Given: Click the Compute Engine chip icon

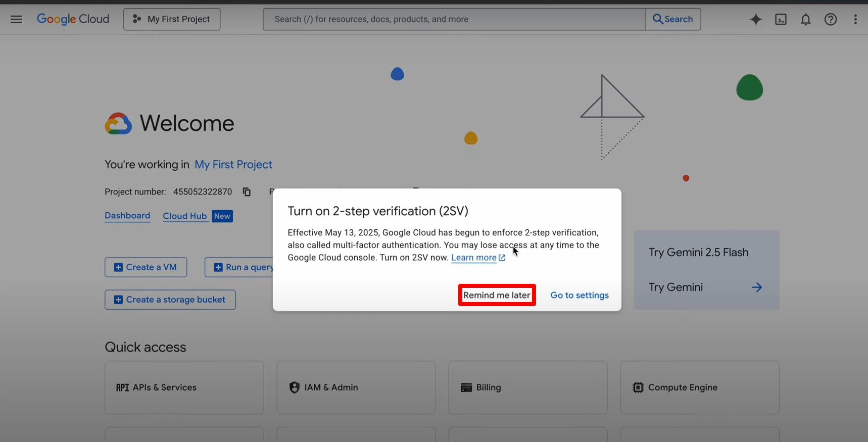Looking at the screenshot, I should [638, 387].
